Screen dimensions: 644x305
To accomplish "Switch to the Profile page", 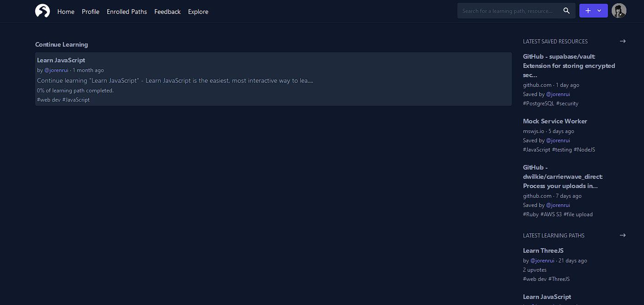I will coord(91,12).
